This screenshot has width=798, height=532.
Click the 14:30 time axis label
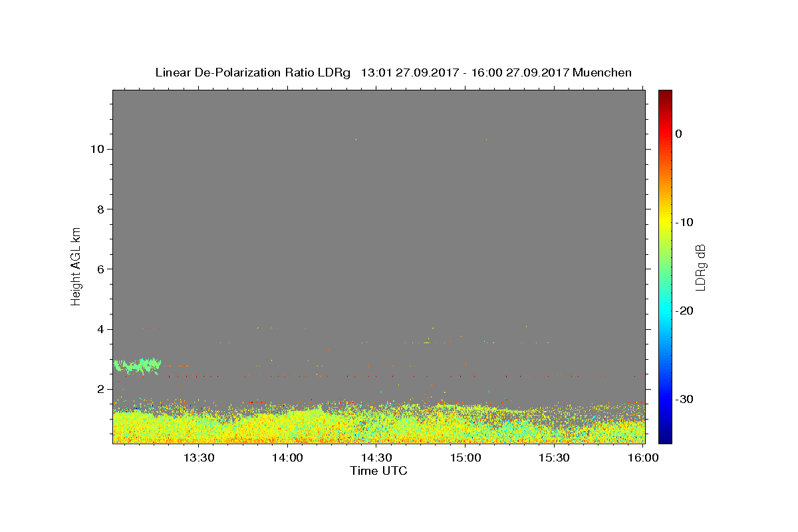(x=376, y=458)
